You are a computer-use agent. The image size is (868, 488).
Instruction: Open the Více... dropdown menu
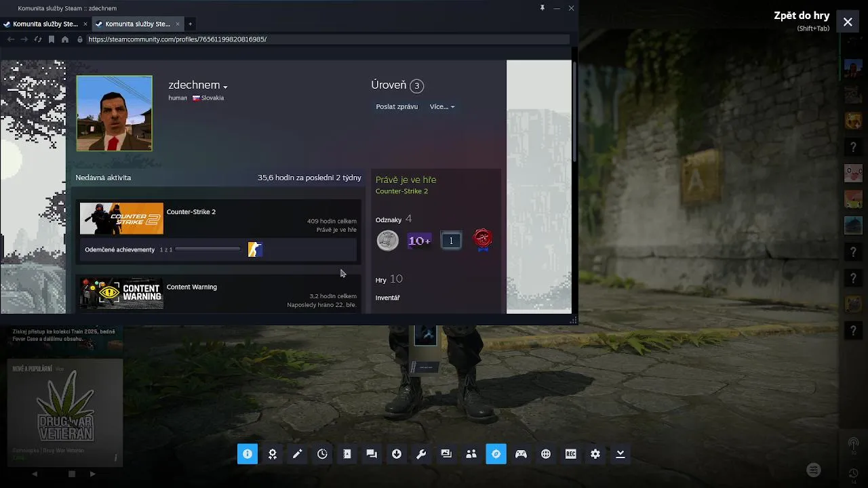click(x=442, y=106)
